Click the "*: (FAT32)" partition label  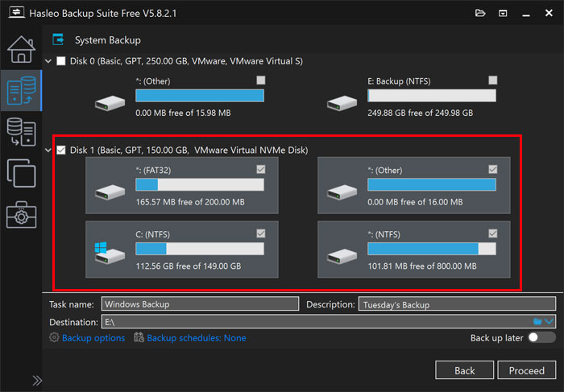[153, 171]
